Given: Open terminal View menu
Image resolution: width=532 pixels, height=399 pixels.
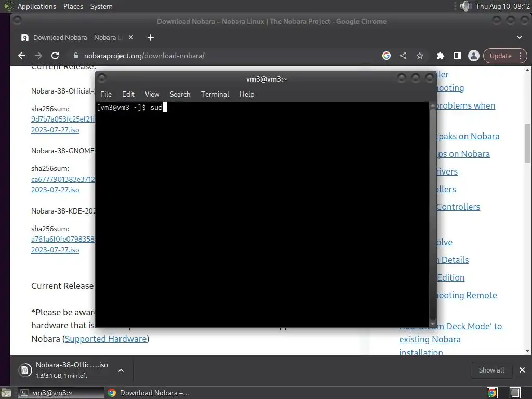Looking at the screenshot, I should click(x=152, y=95).
